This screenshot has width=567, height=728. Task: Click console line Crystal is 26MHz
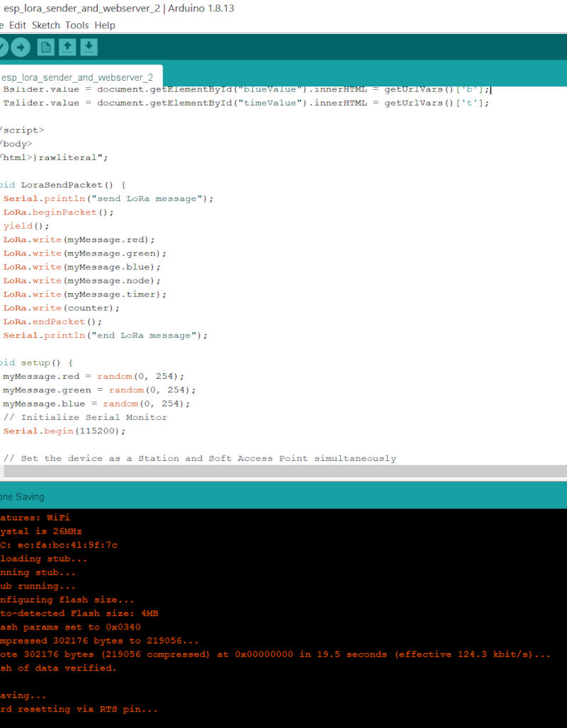click(x=41, y=531)
